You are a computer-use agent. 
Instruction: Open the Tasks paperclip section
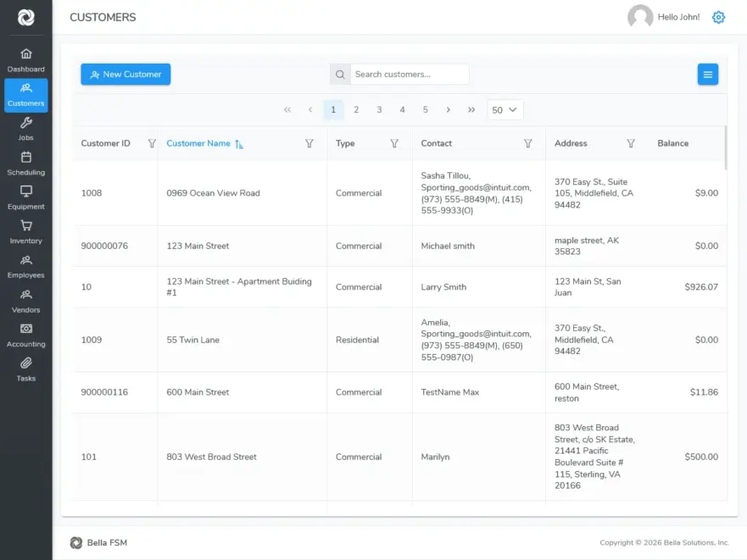point(25,370)
